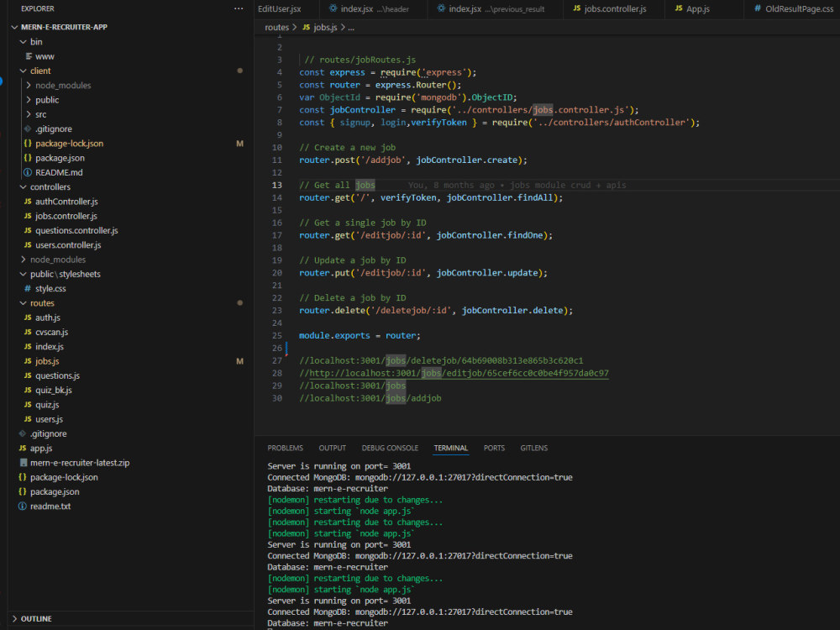Place cursor on module.exports line
This screenshot has width=840, height=630.
point(360,335)
